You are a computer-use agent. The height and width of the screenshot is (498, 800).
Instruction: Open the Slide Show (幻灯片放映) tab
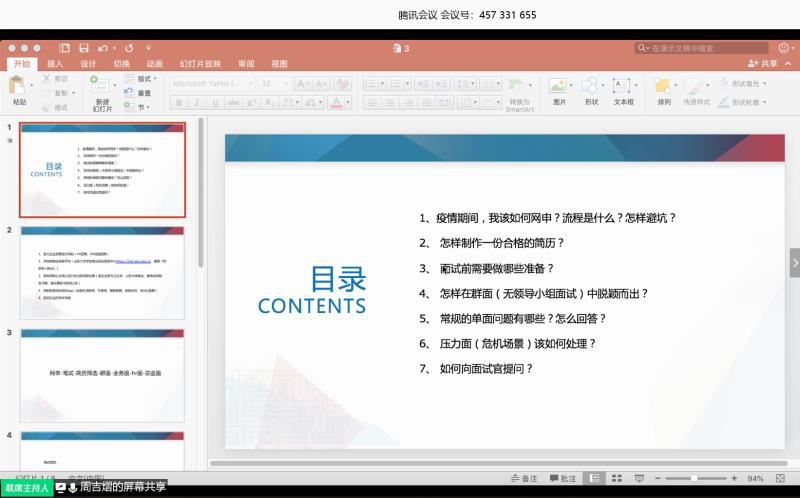200,64
